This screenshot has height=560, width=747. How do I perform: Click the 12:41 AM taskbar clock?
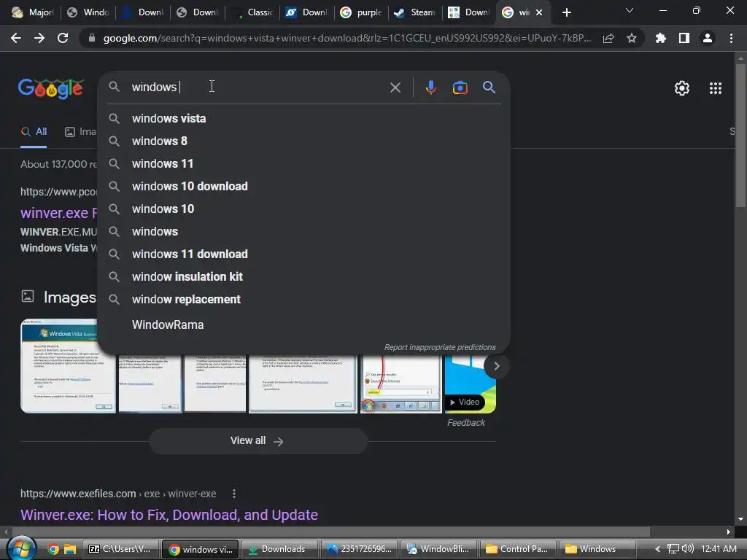pos(719,549)
